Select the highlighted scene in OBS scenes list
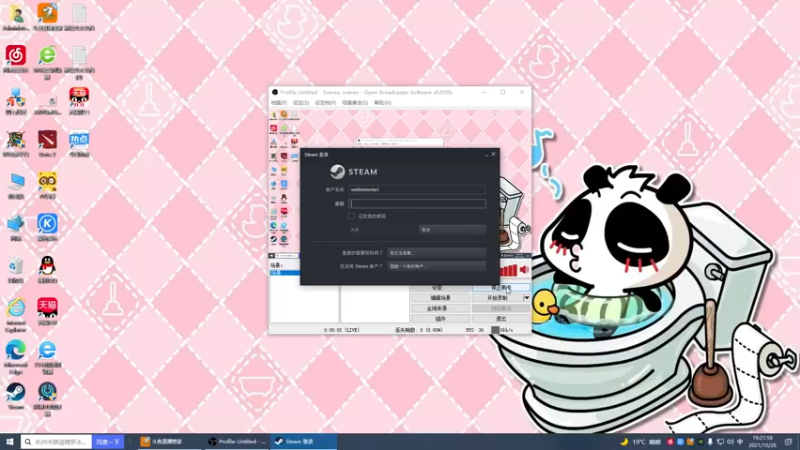The image size is (800, 450). (285, 273)
